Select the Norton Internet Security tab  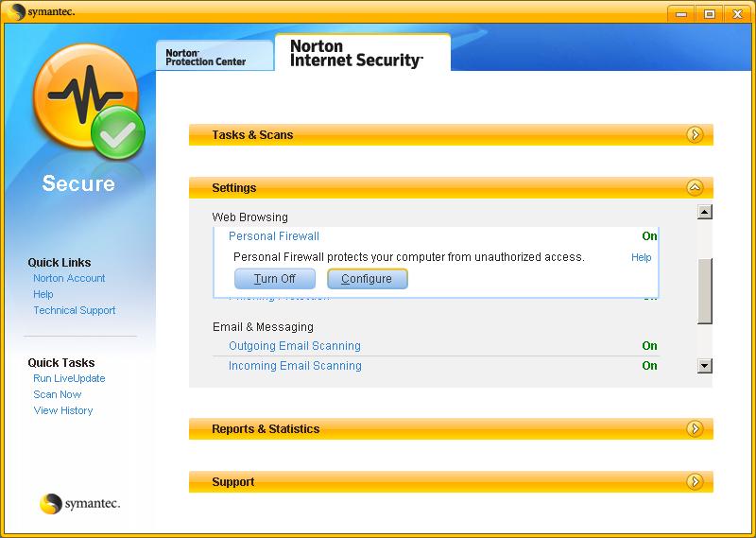pyautogui.click(x=363, y=53)
